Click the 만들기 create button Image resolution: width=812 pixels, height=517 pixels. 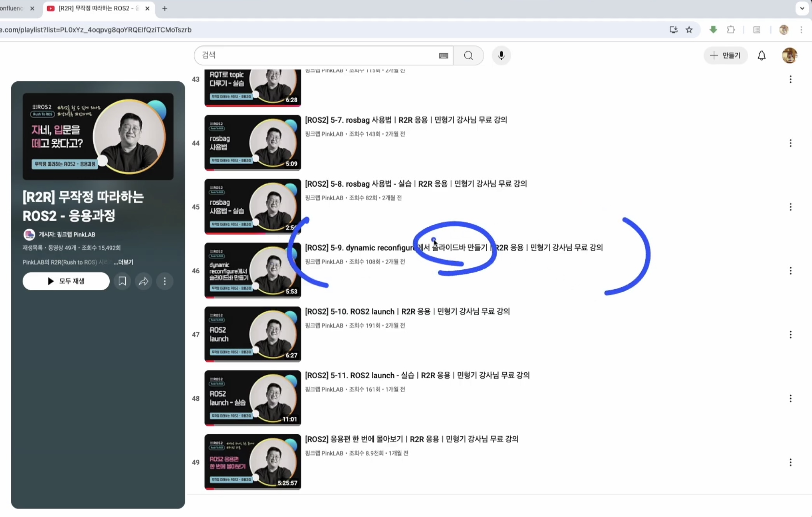[725, 56]
